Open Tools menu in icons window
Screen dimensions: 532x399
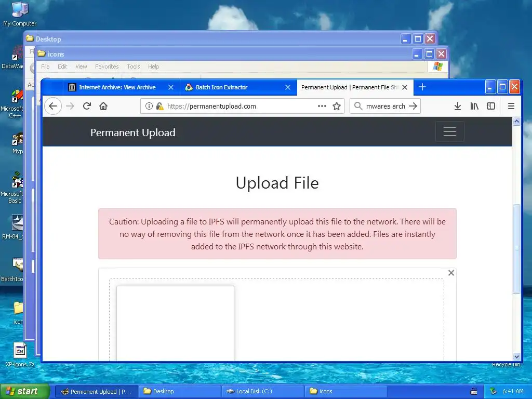pos(134,66)
